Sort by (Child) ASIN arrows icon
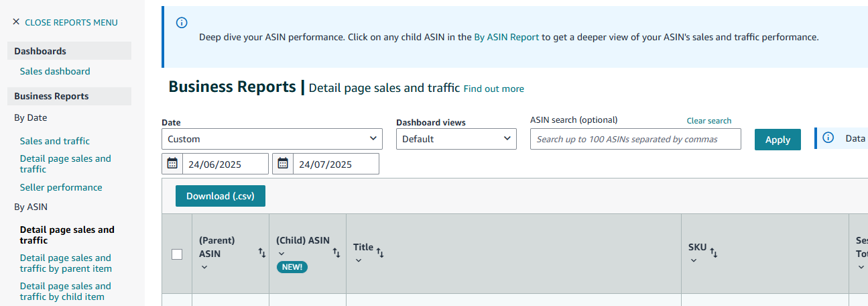This screenshot has height=306, width=868. click(x=336, y=253)
